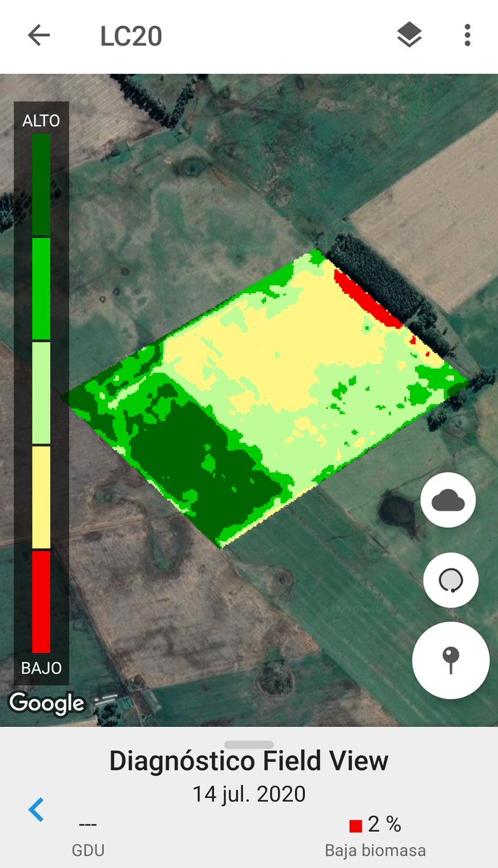Tap the LC20 field title

[131, 36]
